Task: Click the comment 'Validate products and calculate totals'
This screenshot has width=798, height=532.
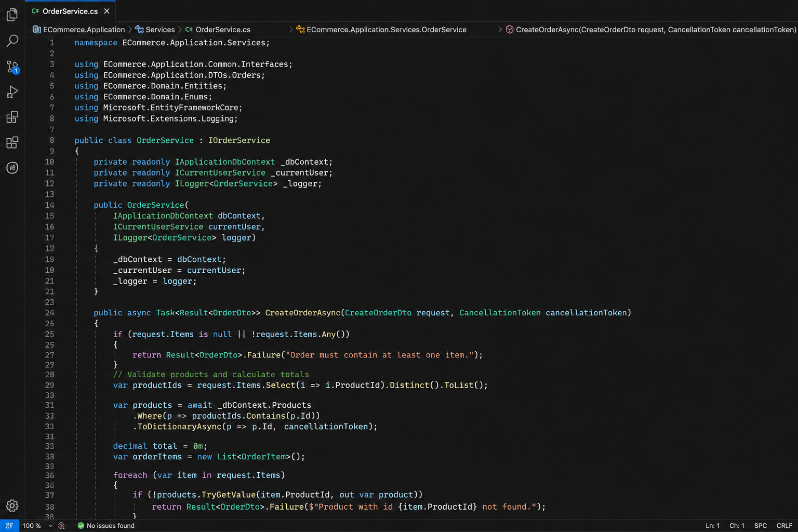Action: (x=211, y=375)
